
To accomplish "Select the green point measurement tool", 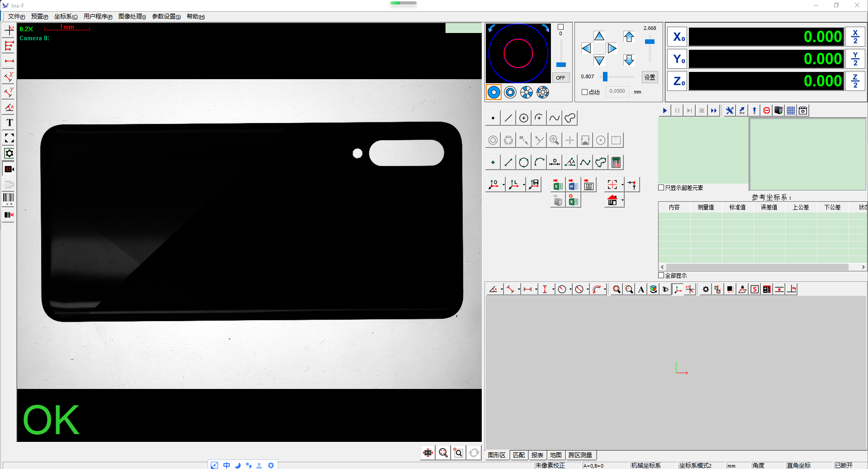I will [493, 162].
